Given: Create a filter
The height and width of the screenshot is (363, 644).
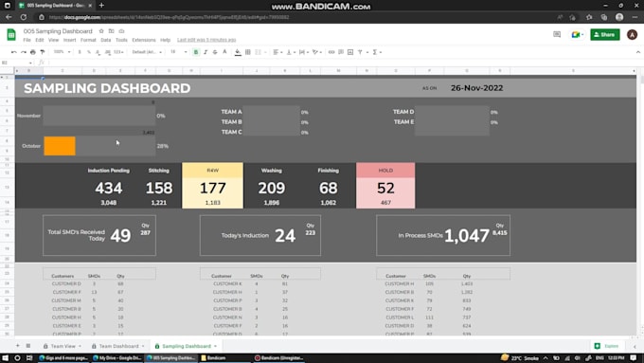Looking at the screenshot, I should (360, 52).
